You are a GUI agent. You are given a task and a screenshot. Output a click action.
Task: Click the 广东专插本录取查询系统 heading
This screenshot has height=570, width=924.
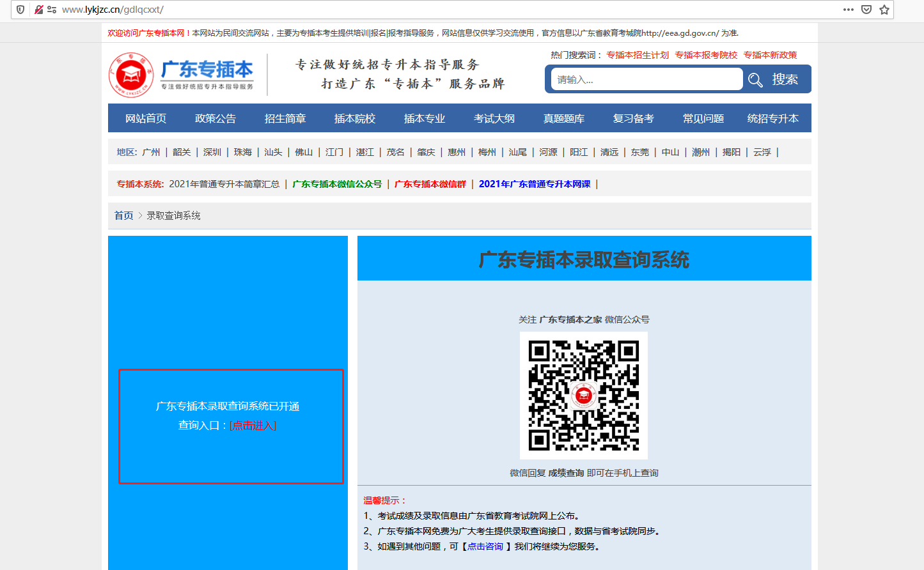(x=584, y=259)
